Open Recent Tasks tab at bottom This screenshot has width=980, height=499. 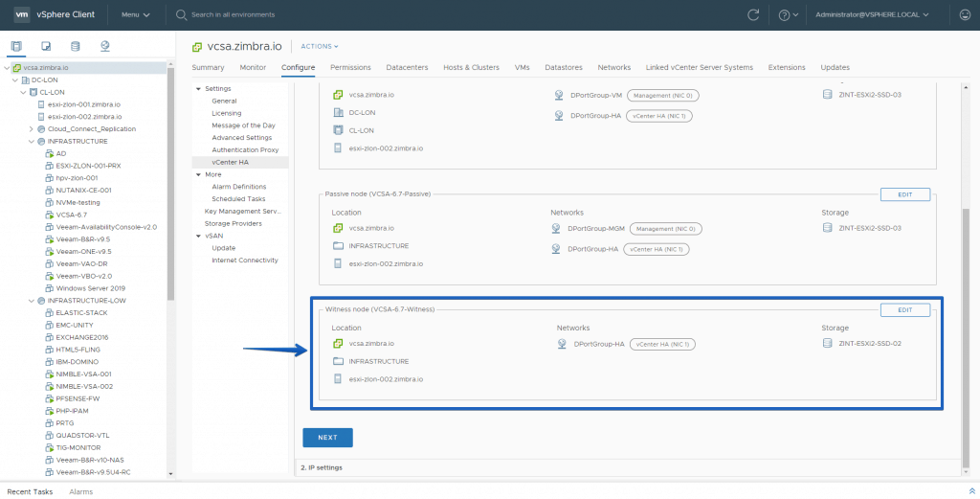coord(30,491)
